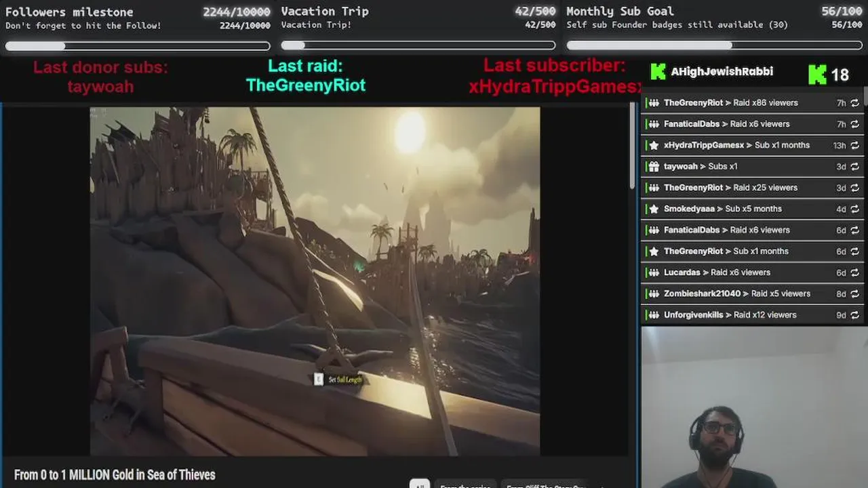Replay the taywoah Subs x1 alert
The width and height of the screenshot is (868, 488).
pos(854,166)
